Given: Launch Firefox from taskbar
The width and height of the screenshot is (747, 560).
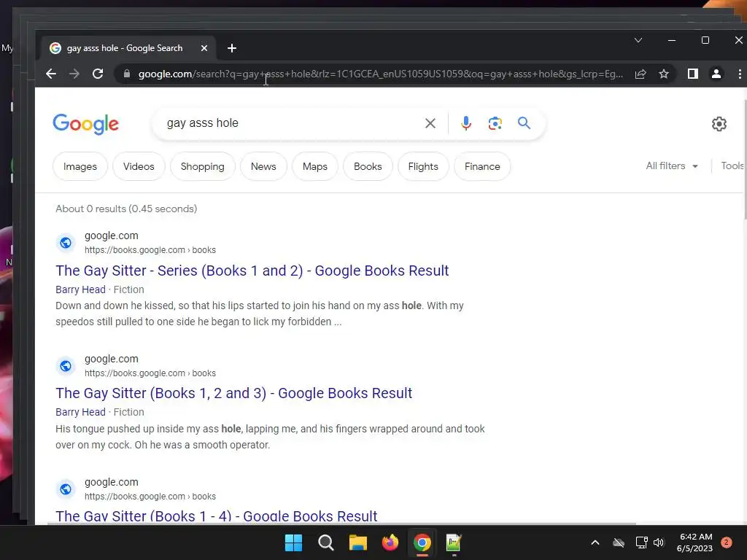Looking at the screenshot, I should tap(390, 542).
